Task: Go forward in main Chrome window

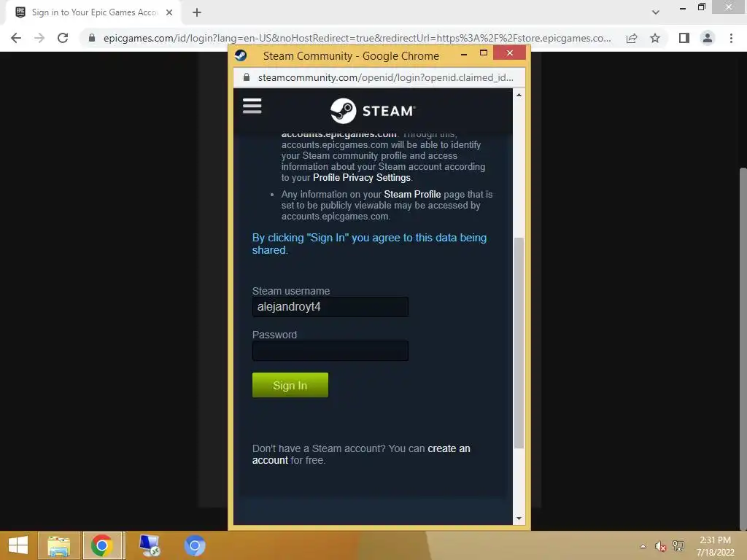Action: (39, 38)
